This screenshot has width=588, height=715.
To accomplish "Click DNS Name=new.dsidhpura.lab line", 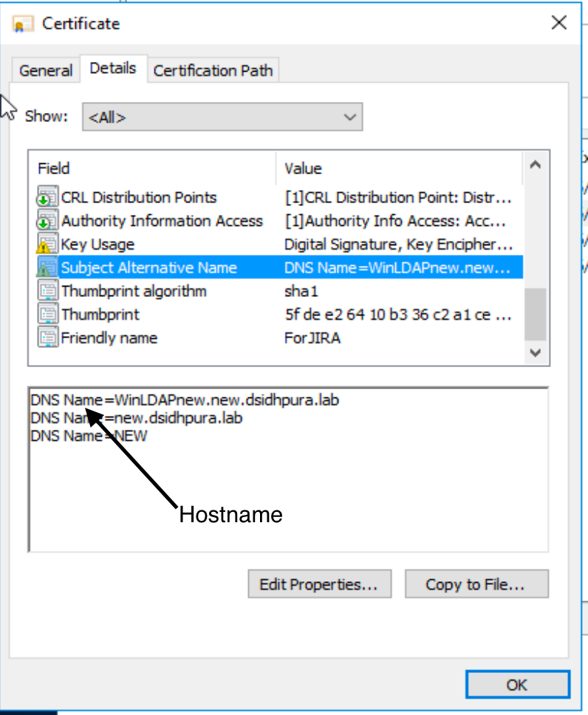I will pyautogui.click(x=137, y=417).
